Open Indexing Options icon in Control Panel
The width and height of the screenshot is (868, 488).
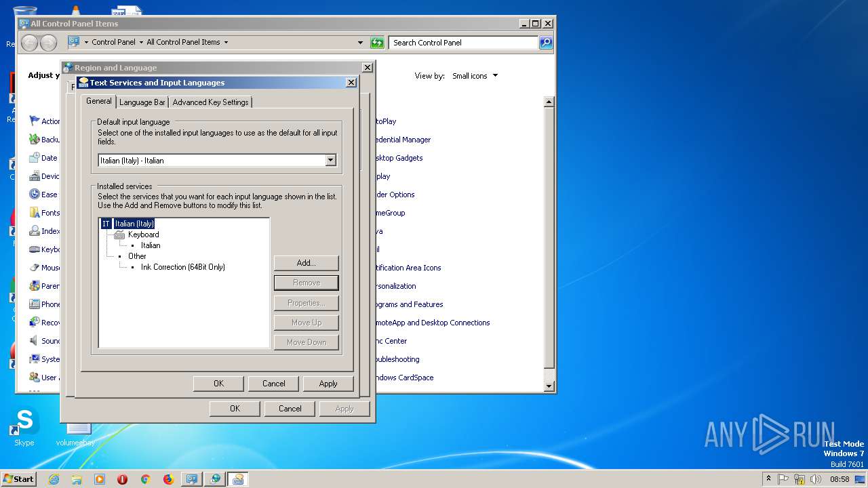pos(35,230)
